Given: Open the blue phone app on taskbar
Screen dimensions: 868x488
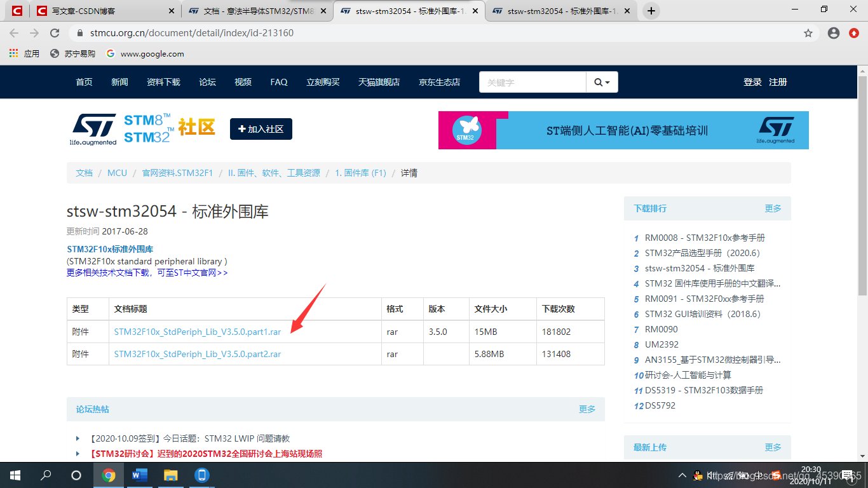Looking at the screenshot, I should pyautogui.click(x=202, y=475).
